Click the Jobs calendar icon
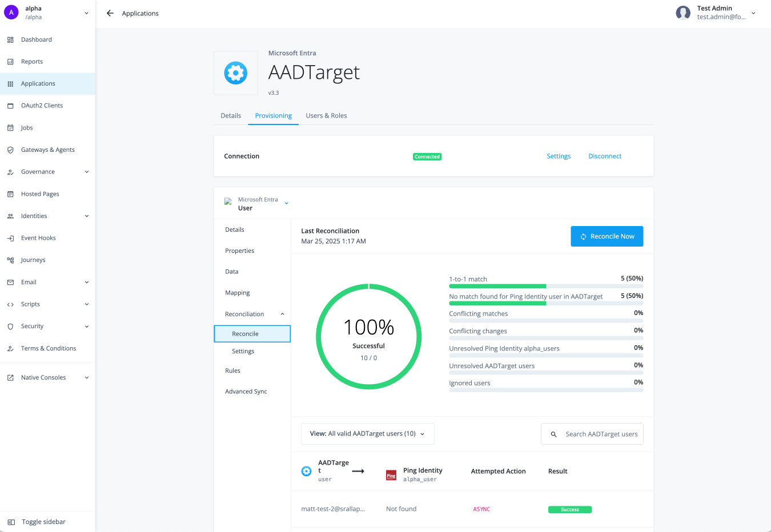The height and width of the screenshot is (532, 771). pos(10,128)
